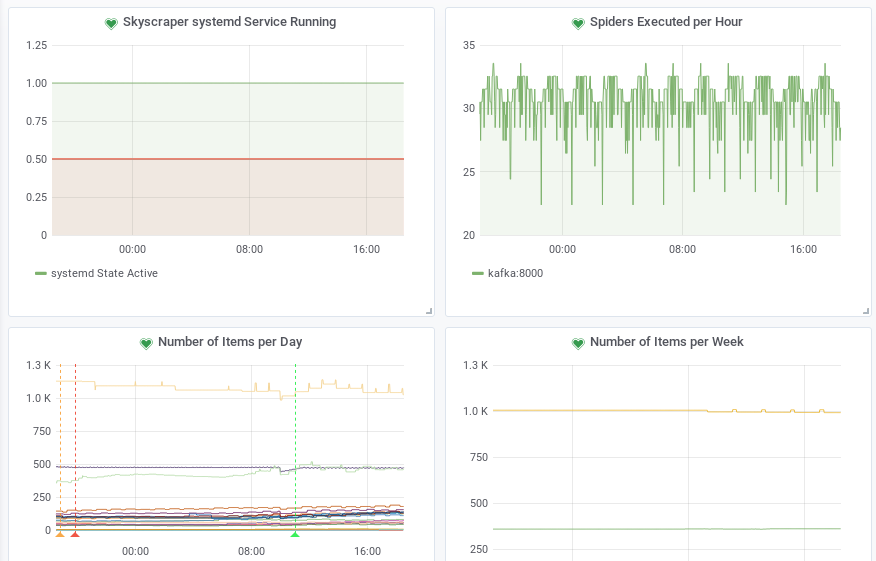Open the Spiders Executed per Hour panel menu
The width and height of the screenshot is (876, 561).
coord(666,22)
